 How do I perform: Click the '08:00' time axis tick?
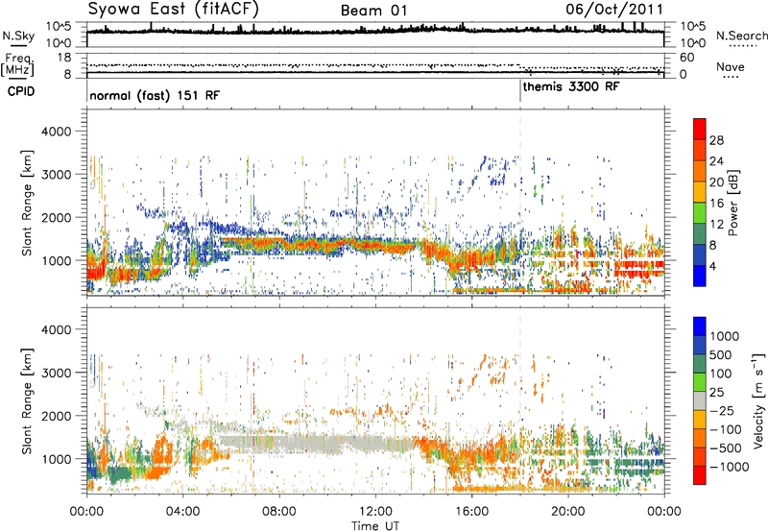tap(279, 512)
